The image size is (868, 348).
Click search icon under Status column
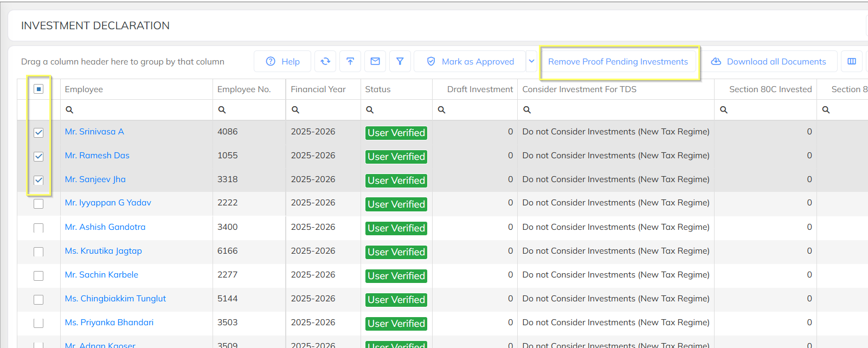pyautogui.click(x=370, y=110)
